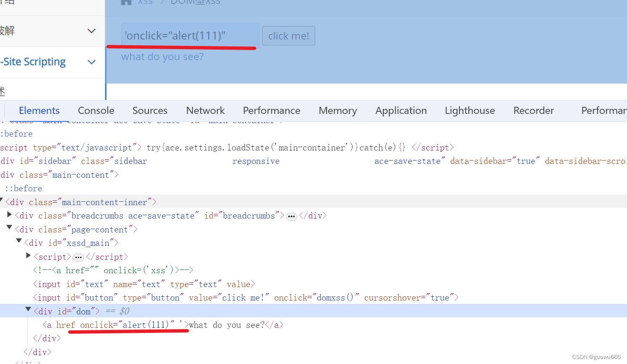Click the xss breadcrumb link
The width and height of the screenshot is (627, 364).
tap(145, 2)
